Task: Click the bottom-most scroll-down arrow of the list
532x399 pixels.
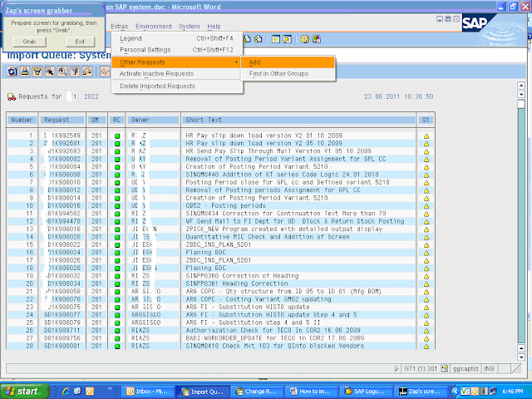Action: (x=521, y=357)
